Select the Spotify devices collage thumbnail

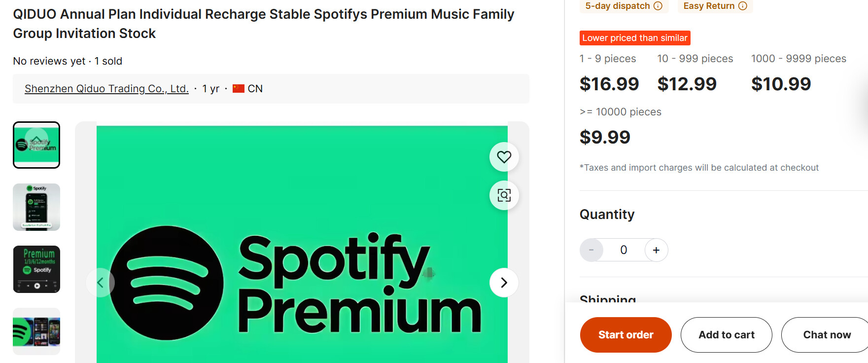[36, 331]
